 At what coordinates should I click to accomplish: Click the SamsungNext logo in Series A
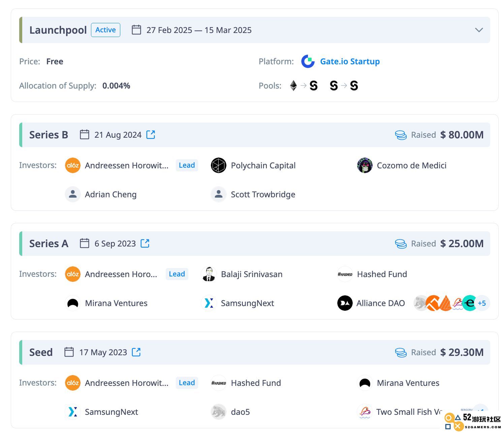(x=209, y=303)
